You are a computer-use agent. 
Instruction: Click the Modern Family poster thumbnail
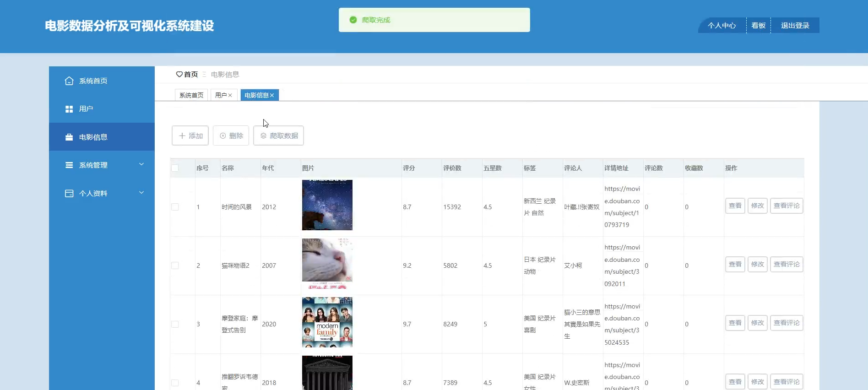(x=327, y=322)
